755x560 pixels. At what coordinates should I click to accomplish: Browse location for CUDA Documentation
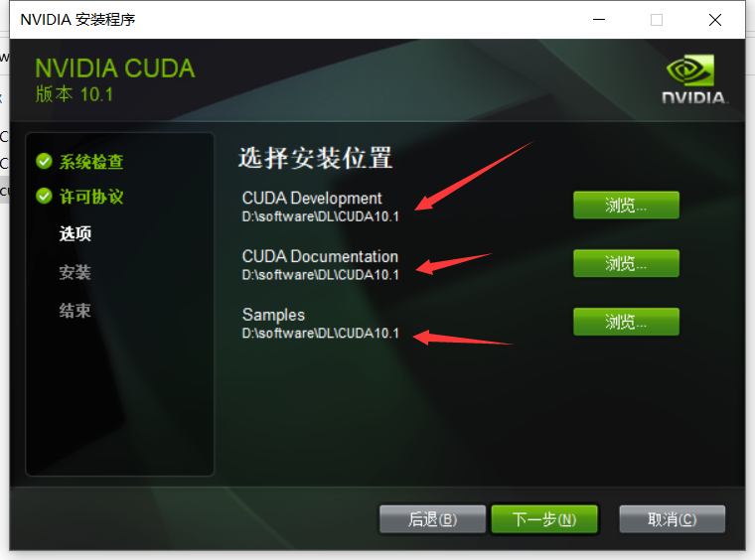coord(626,264)
